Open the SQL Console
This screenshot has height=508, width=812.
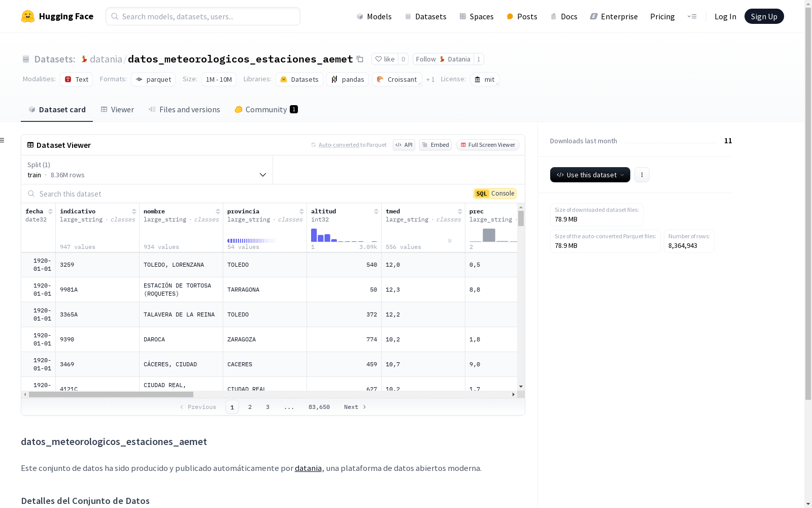tap(495, 194)
